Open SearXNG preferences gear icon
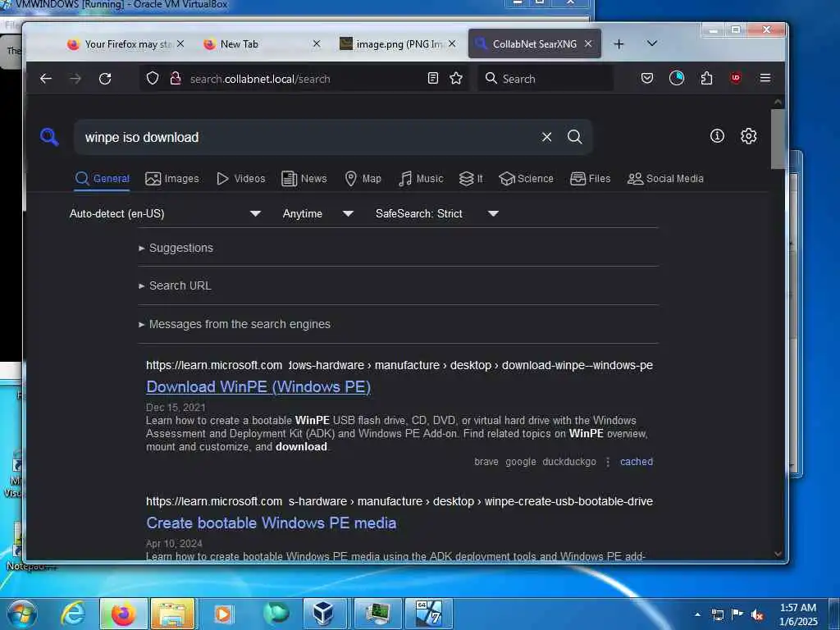Image resolution: width=840 pixels, height=630 pixels. 748,136
